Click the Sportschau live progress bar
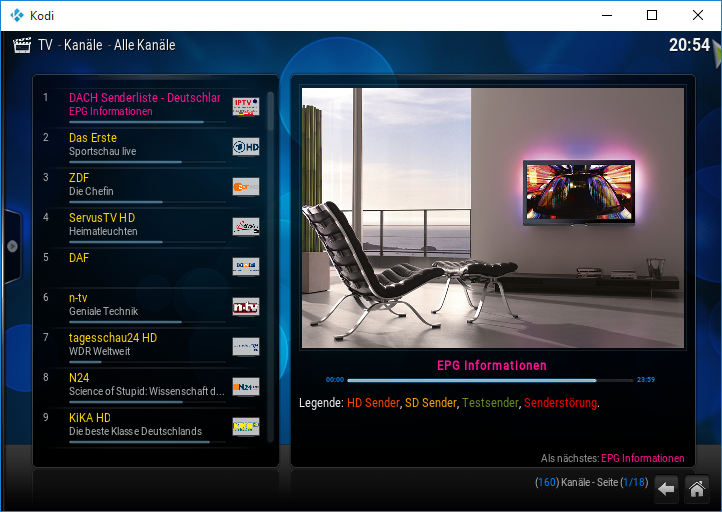Screen dimensions: 722x512 pos(147,162)
